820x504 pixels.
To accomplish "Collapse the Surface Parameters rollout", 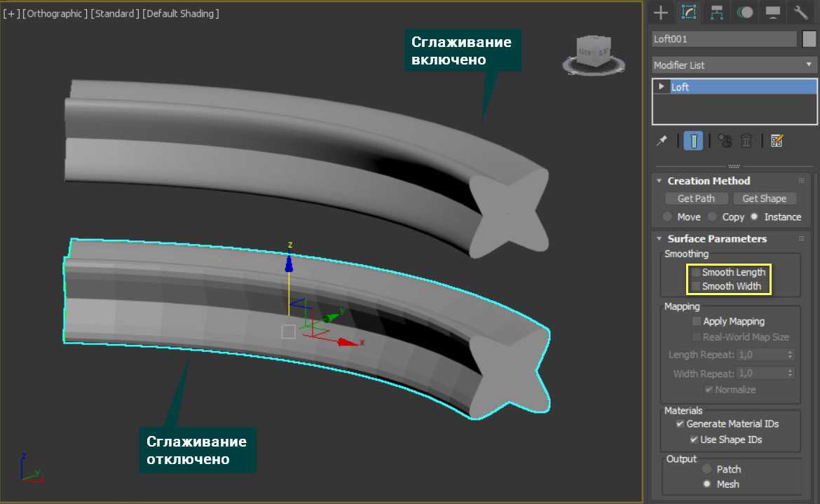I will pyautogui.click(x=716, y=239).
